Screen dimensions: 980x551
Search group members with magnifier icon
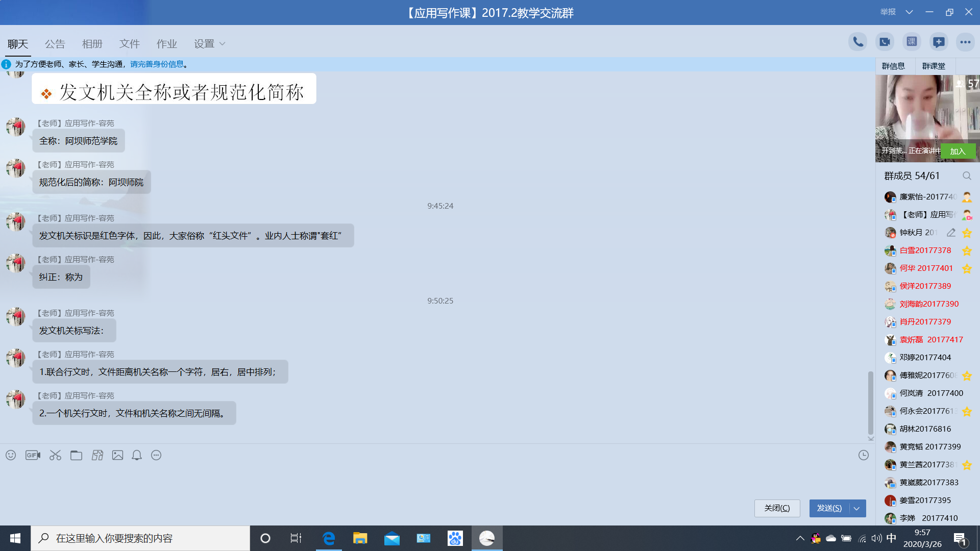pos(967,176)
